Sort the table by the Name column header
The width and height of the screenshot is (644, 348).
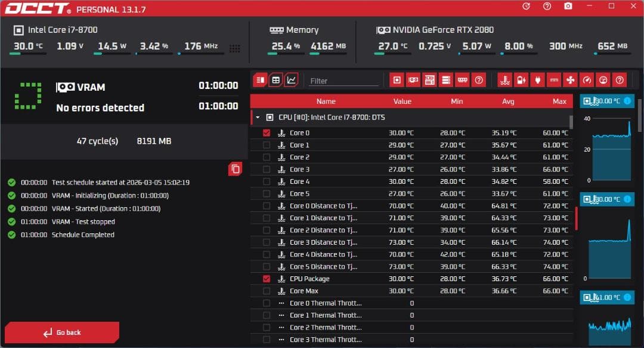(326, 101)
